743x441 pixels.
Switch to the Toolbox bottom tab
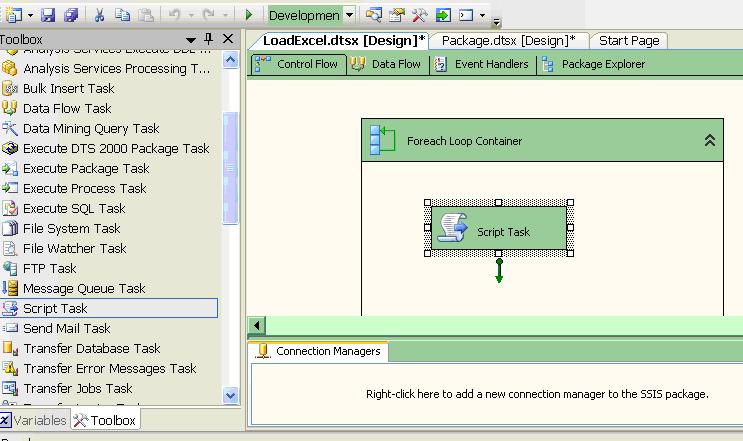pos(105,420)
